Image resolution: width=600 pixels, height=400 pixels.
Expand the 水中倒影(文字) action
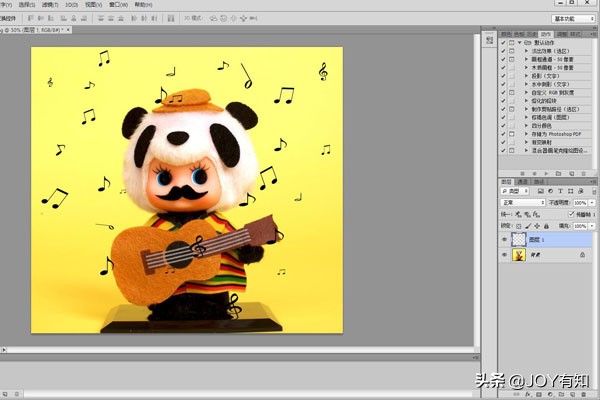[x=526, y=84]
